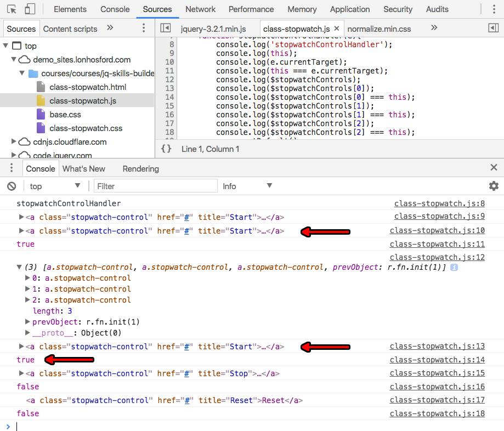
Task: Open the Audits panel
Action: (x=437, y=9)
